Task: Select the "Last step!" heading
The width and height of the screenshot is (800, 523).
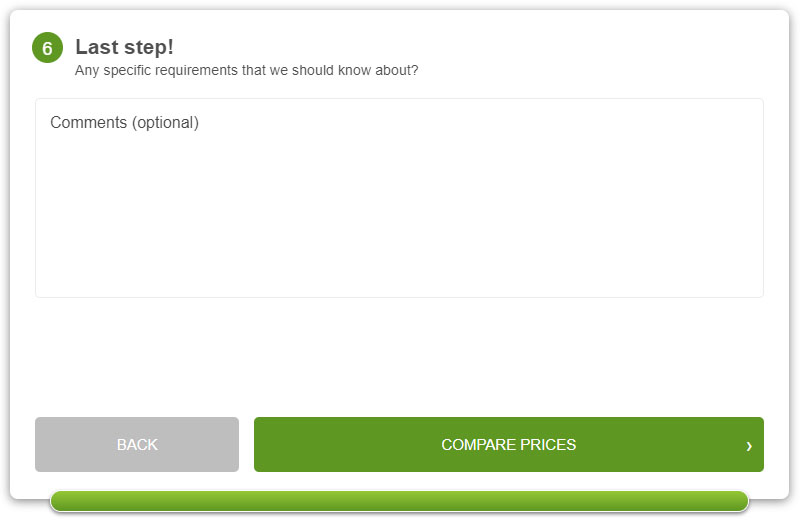Action: coord(124,47)
